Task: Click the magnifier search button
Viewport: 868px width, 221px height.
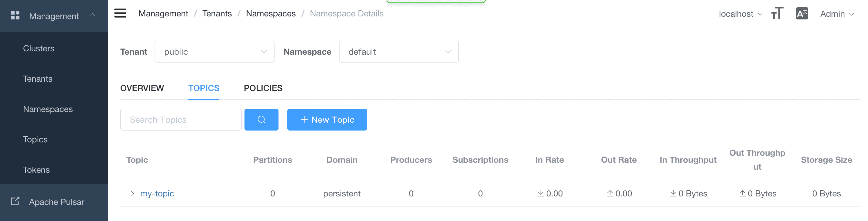Action: coord(261,120)
